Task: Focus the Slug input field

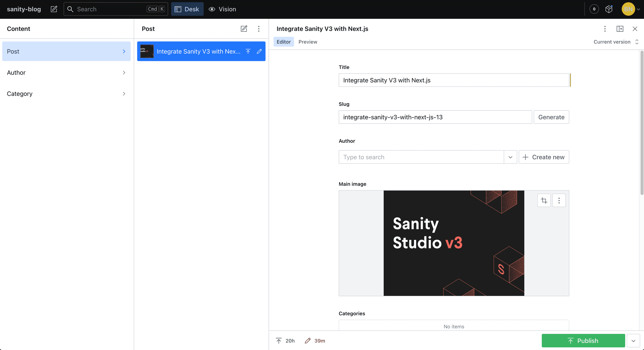Action: 435,117
